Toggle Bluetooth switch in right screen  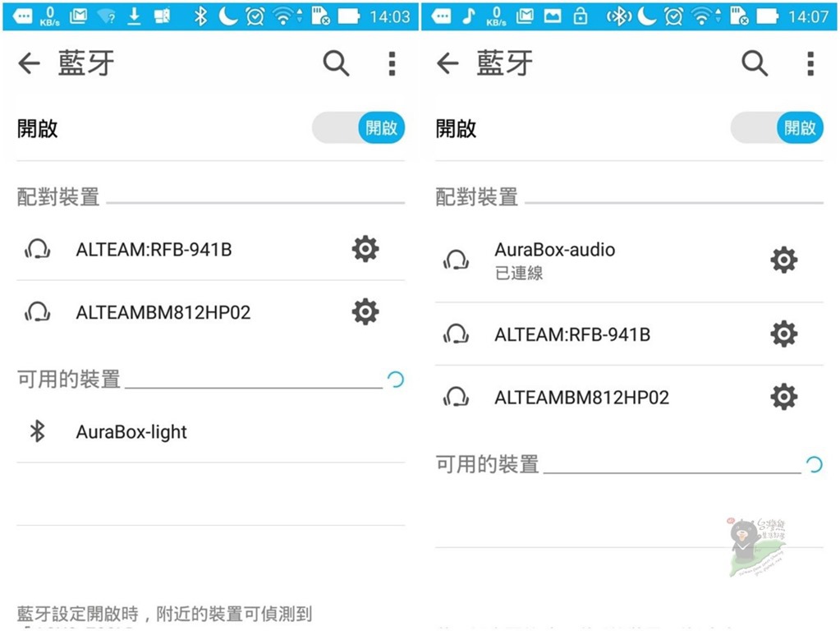(777, 127)
